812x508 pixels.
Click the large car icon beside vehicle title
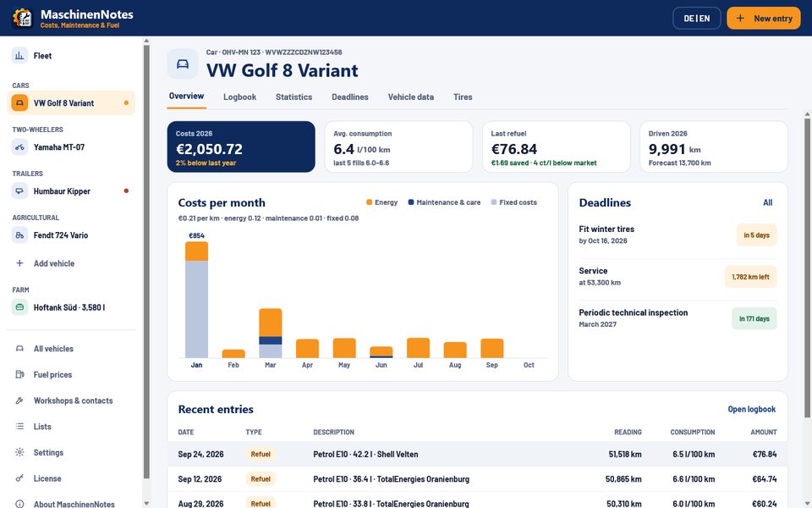pyautogui.click(x=183, y=64)
